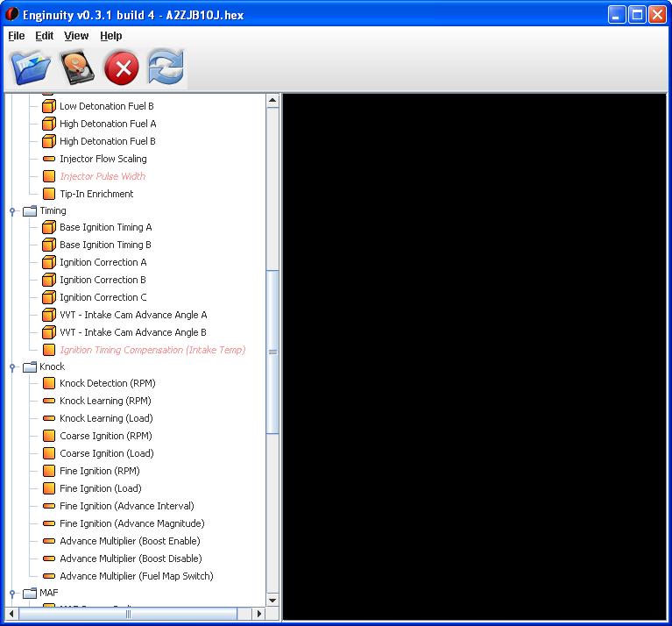Minimize the Enginuity window
The image size is (672, 626).
tap(617, 15)
